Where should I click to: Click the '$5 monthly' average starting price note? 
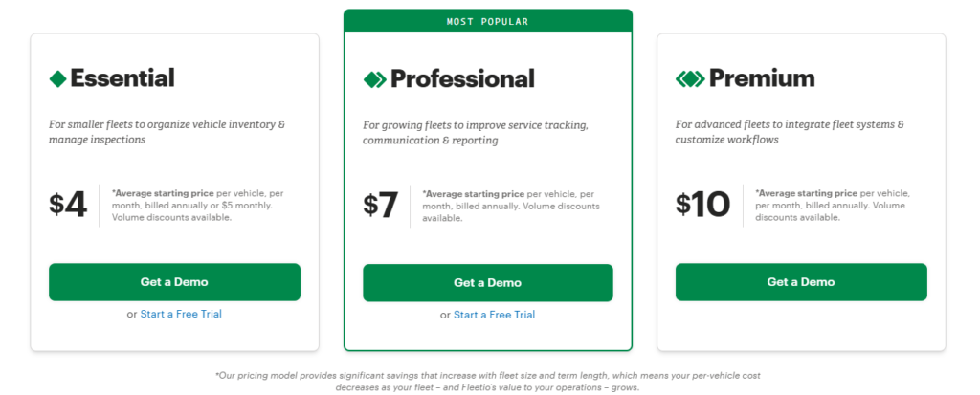click(x=197, y=205)
